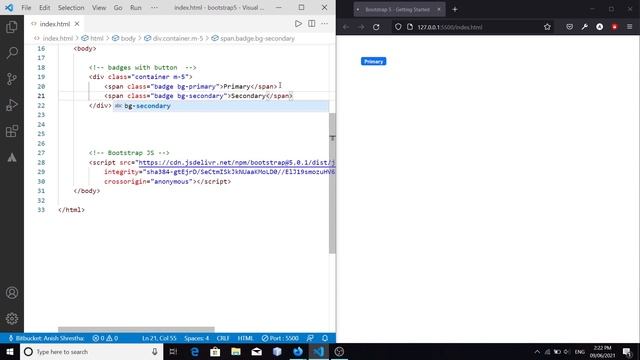The height and width of the screenshot is (360, 640).
Task: Open the Manage gear menu
Action: coord(12,318)
